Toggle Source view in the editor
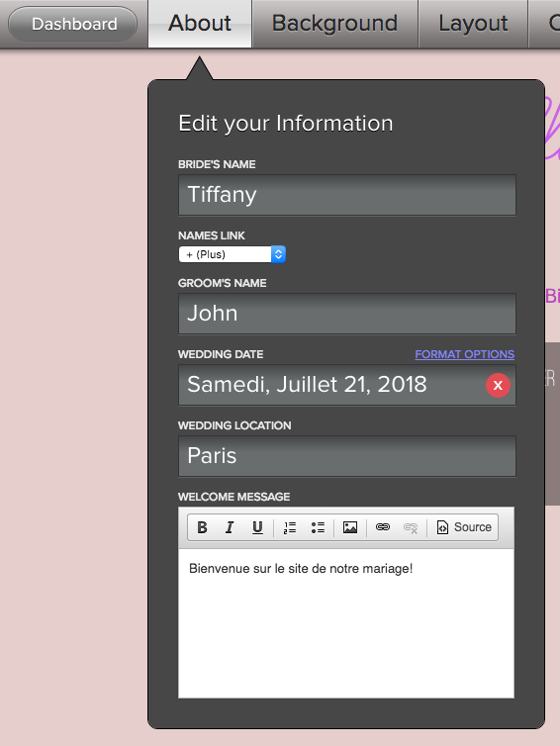This screenshot has width=560, height=746. pos(464,527)
